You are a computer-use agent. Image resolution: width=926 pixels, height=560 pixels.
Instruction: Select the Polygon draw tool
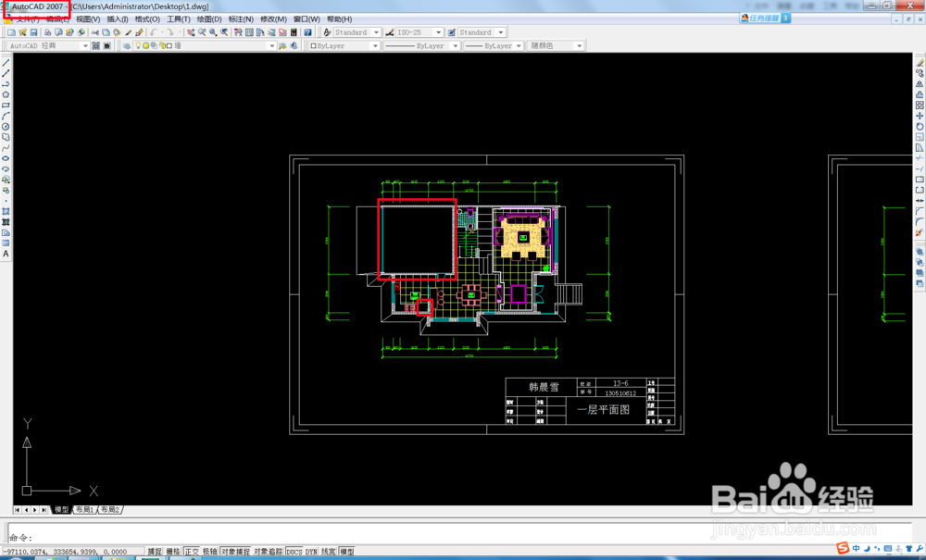click(x=6, y=95)
